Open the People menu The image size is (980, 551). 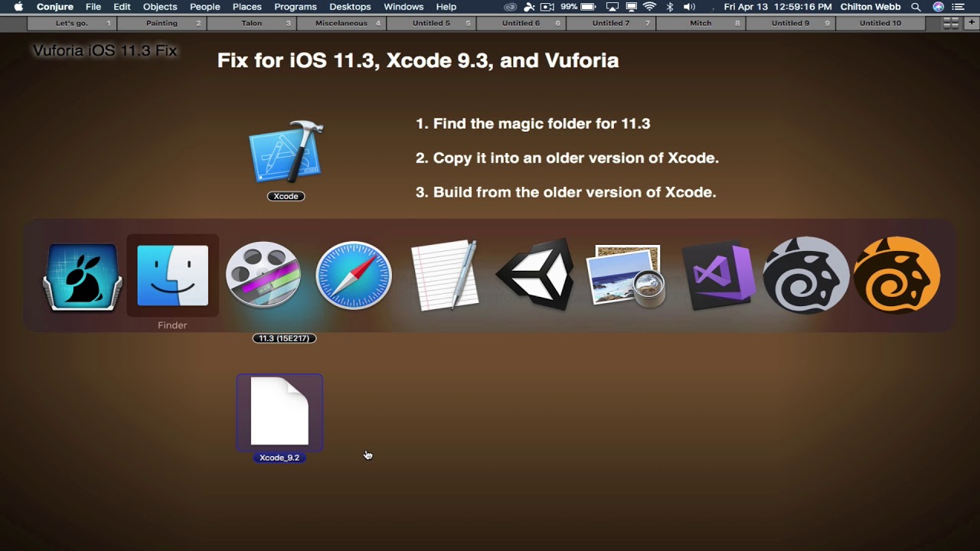tap(204, 7)
